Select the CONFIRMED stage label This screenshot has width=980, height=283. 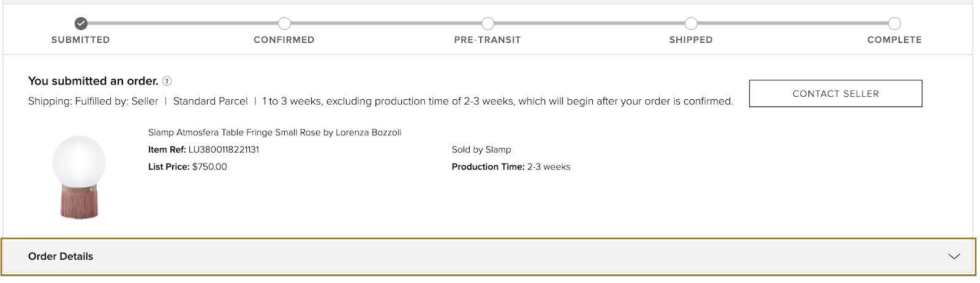(284, 40)
